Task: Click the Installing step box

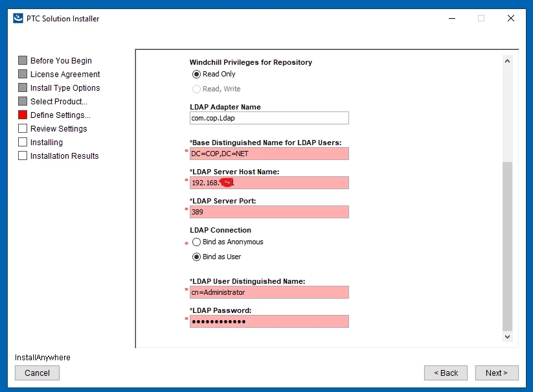Action: tap(23, 142)
